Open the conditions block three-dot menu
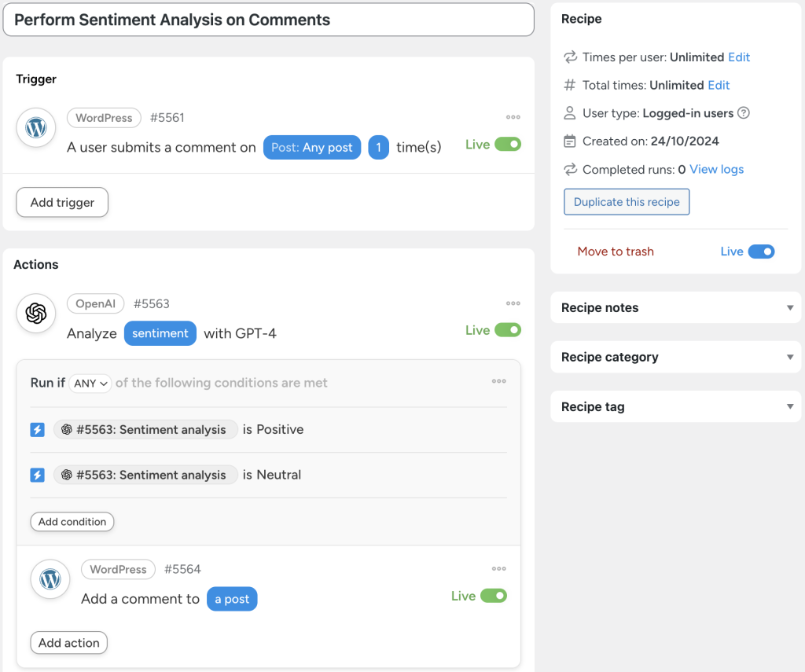 [498, 380]
